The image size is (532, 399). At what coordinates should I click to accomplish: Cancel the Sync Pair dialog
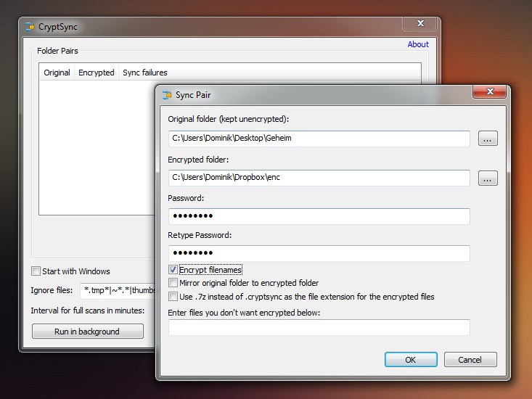tap(470, 359)
